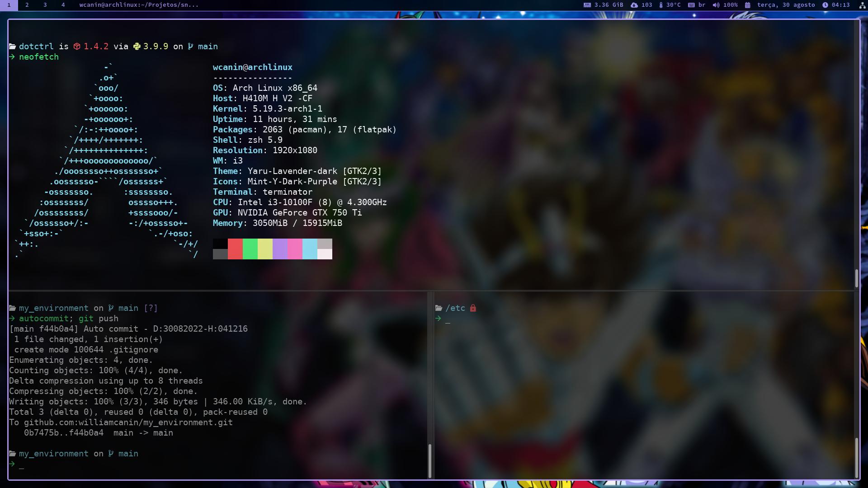Viewport: 868px width, 488px height.
Task: Click the volume speaker icon
Action: (x=716, y=5)
